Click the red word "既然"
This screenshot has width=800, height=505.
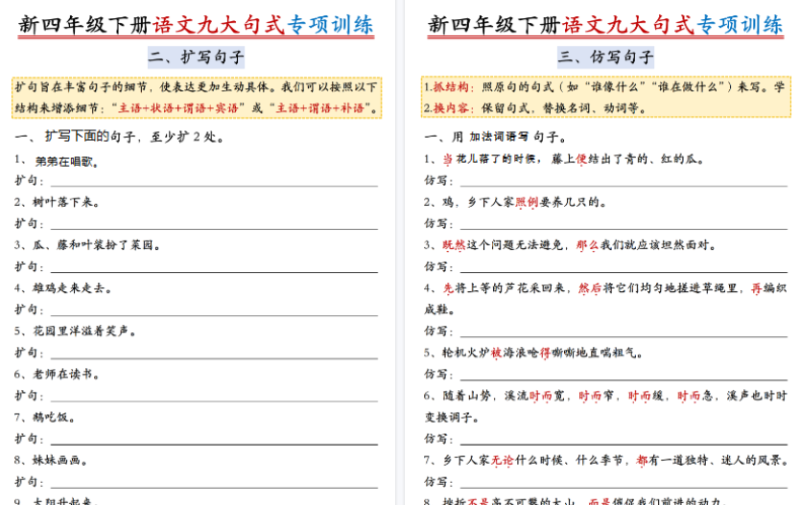click(x=454, y=245)
